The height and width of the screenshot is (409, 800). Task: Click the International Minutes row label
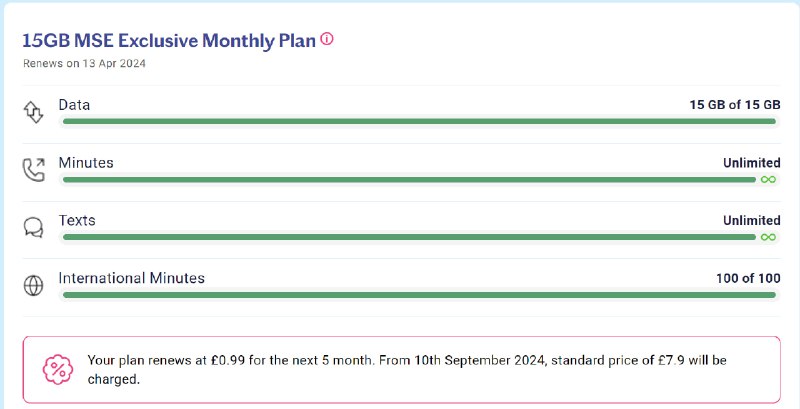[131, 278]
